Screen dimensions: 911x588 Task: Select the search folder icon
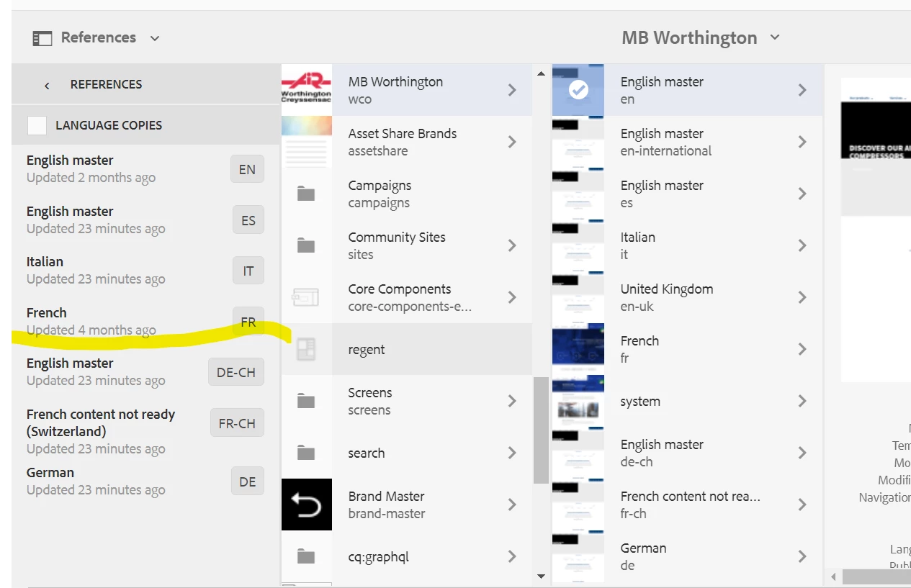pos(307,453)
